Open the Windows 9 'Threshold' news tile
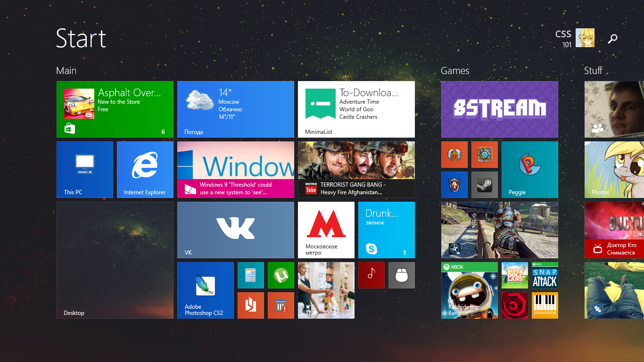 tap(236, 170)
